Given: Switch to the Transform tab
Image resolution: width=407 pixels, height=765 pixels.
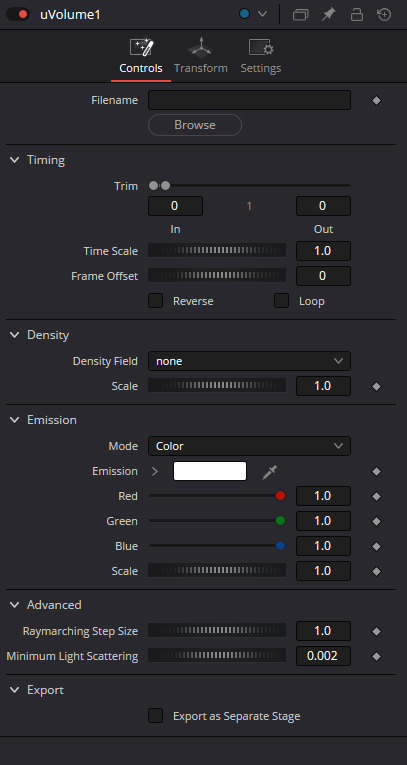Looking at the screenshot, I should click(201, 57).
